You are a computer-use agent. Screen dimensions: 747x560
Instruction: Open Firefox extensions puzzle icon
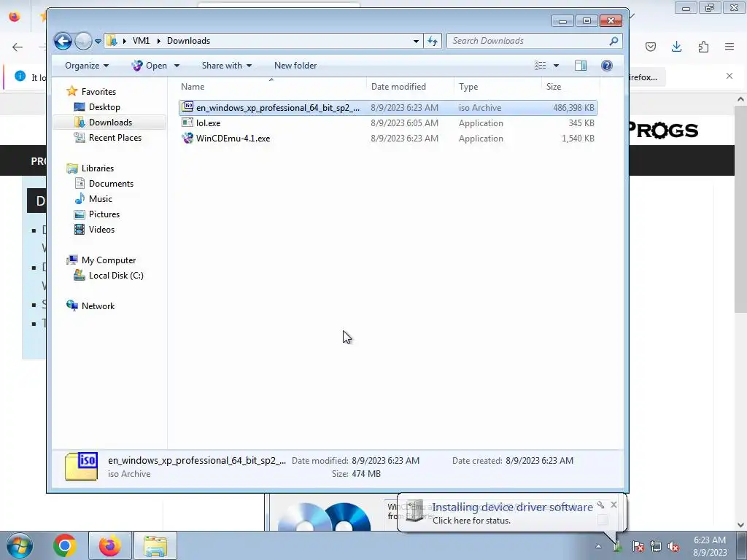703,47
